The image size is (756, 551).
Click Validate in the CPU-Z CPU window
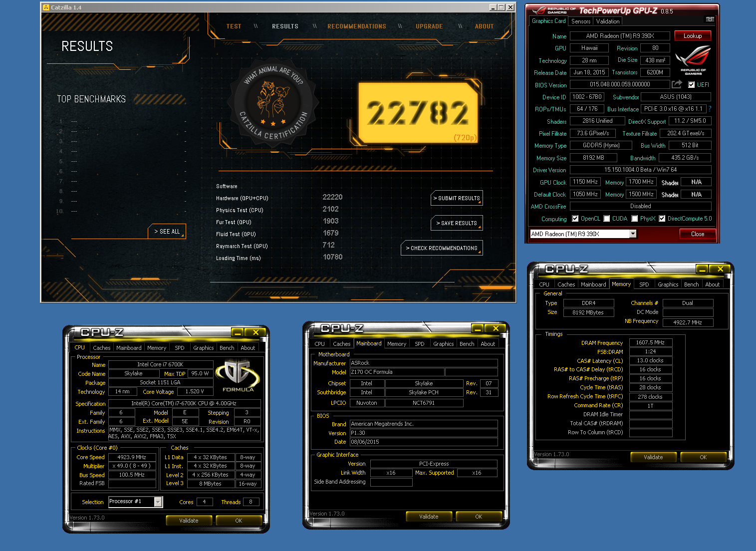(x=189, y=521)
